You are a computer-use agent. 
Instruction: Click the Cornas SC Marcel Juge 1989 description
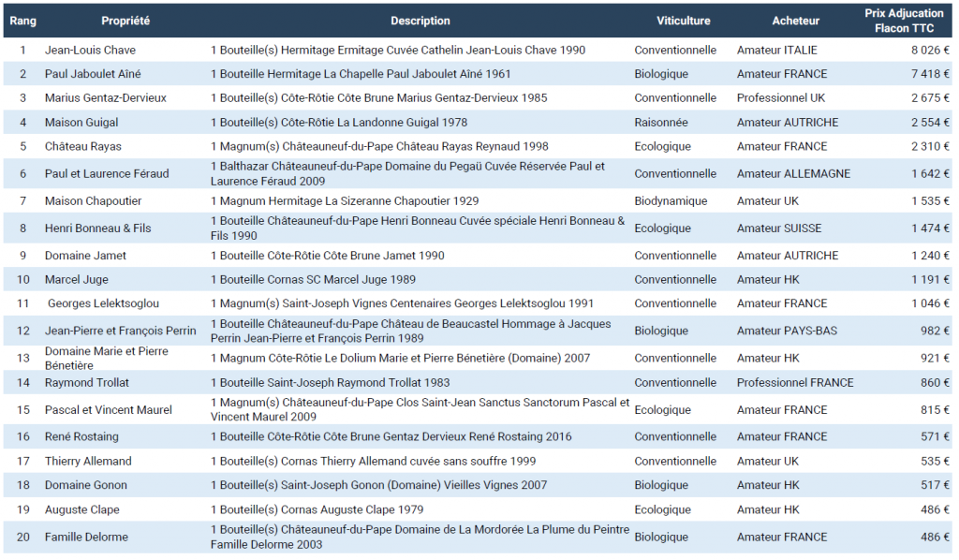313,279
